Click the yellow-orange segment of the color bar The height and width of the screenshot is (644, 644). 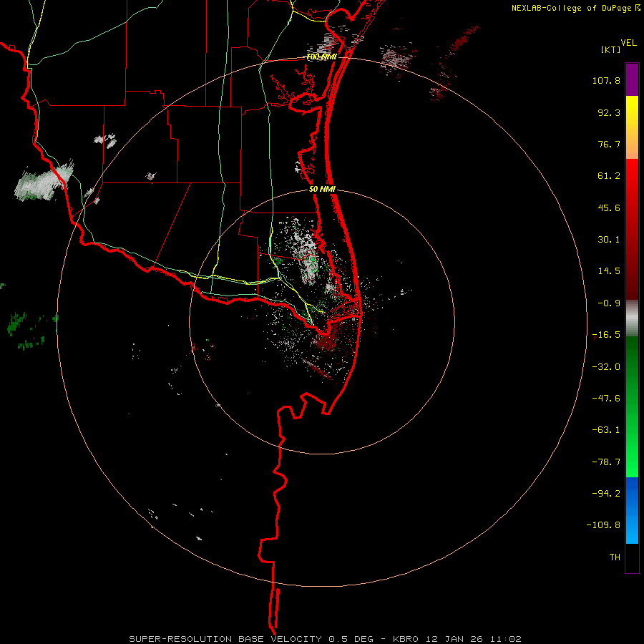click(x=632, y=127)
